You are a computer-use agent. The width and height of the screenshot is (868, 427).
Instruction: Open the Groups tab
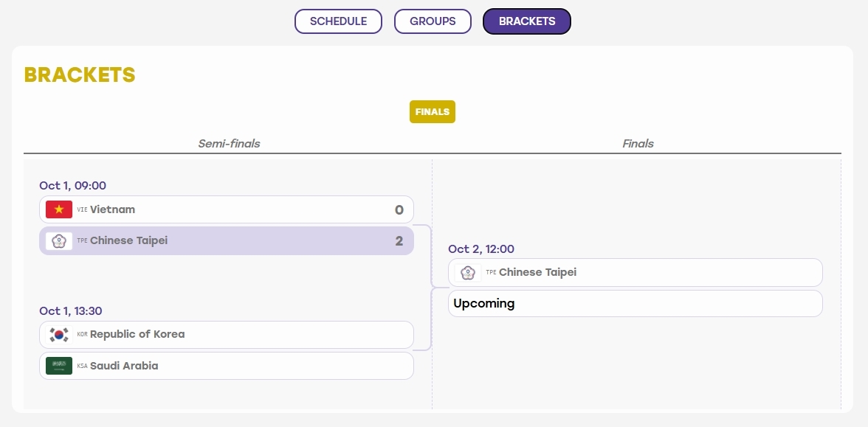click(433, 21)
